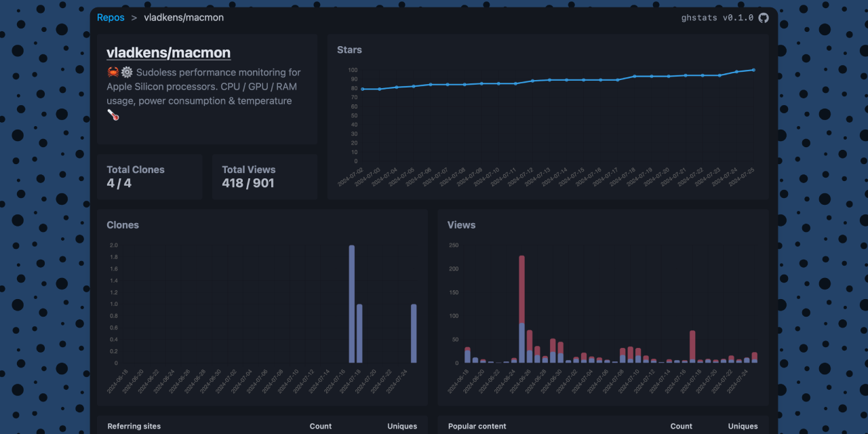Open the vladkens/macmon repository title link
The height and width of the screenshot is (434, 868).
(x=168, y=53)
